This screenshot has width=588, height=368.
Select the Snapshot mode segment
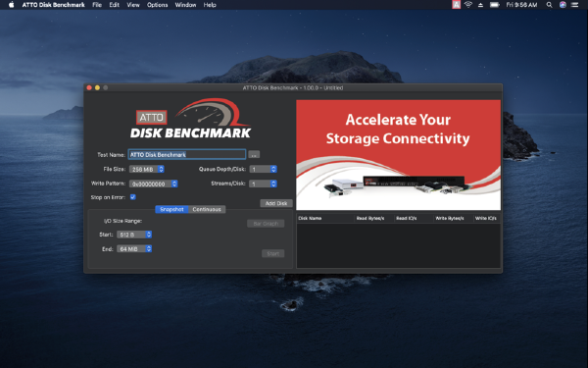pos(171,210)
